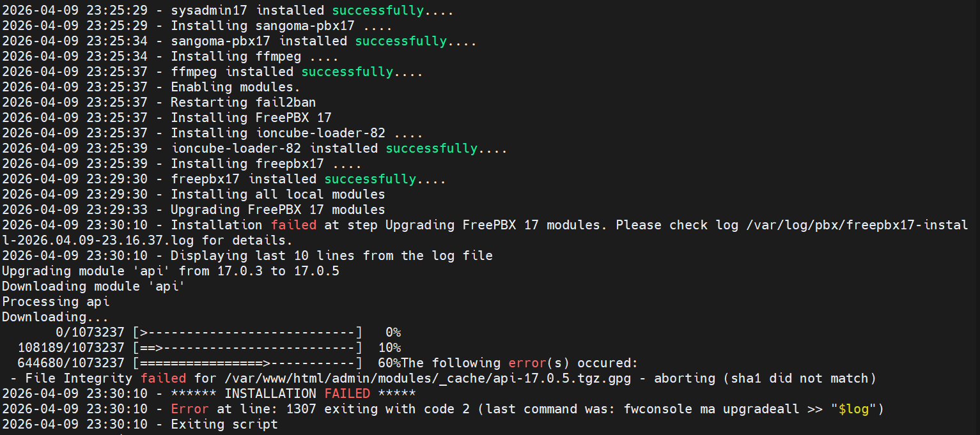Click the 'Processing api' line
The image size is (980, 435).
tap(56, 301)
